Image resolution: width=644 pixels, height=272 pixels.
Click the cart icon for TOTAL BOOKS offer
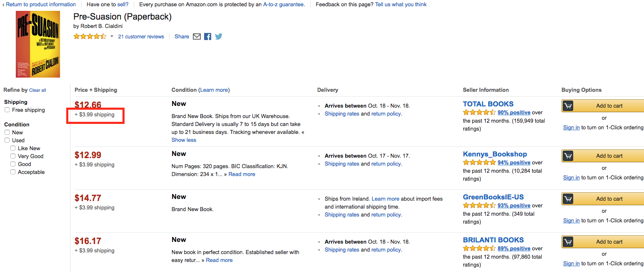(568, 106)
